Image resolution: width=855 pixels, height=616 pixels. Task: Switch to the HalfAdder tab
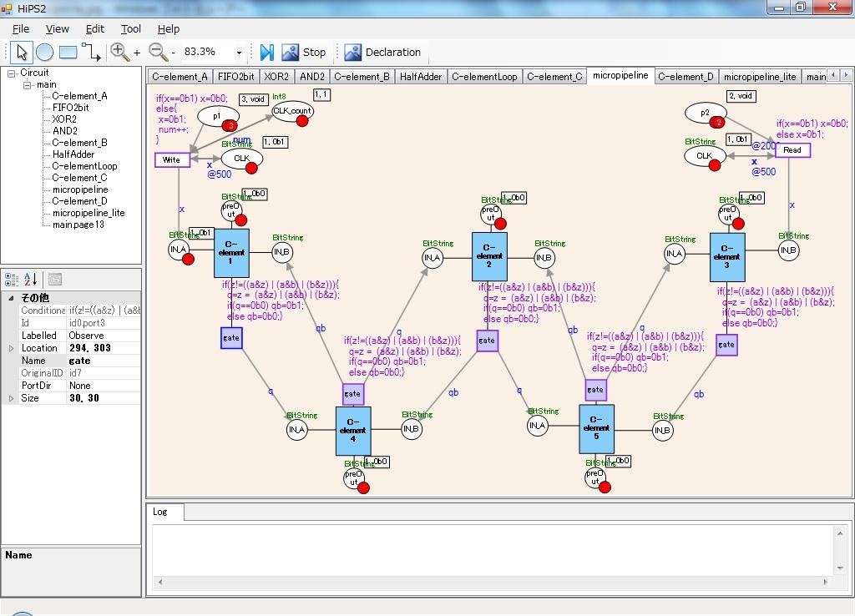(421, 77)
